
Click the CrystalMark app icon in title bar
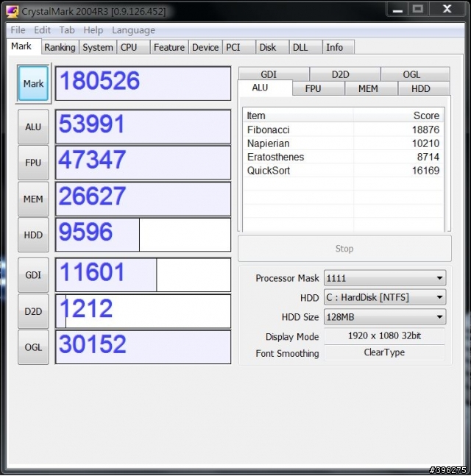pos(12,11)
